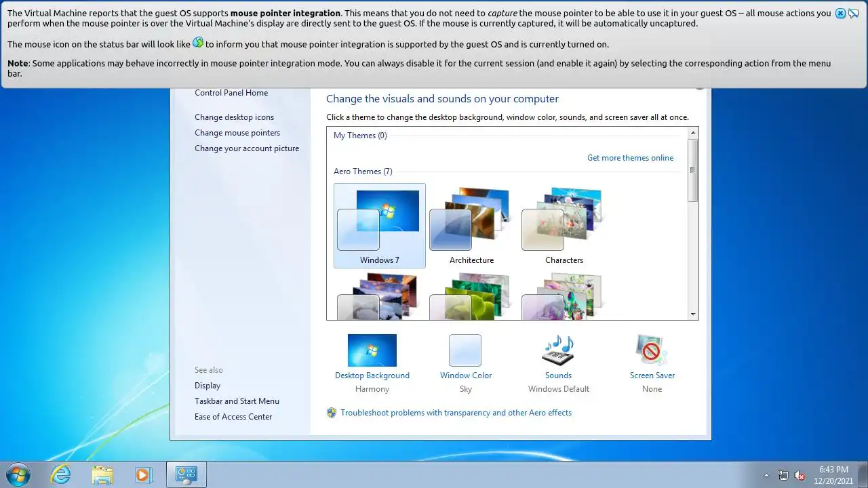Open the Sounds icon with musical notes

(558, 350)
